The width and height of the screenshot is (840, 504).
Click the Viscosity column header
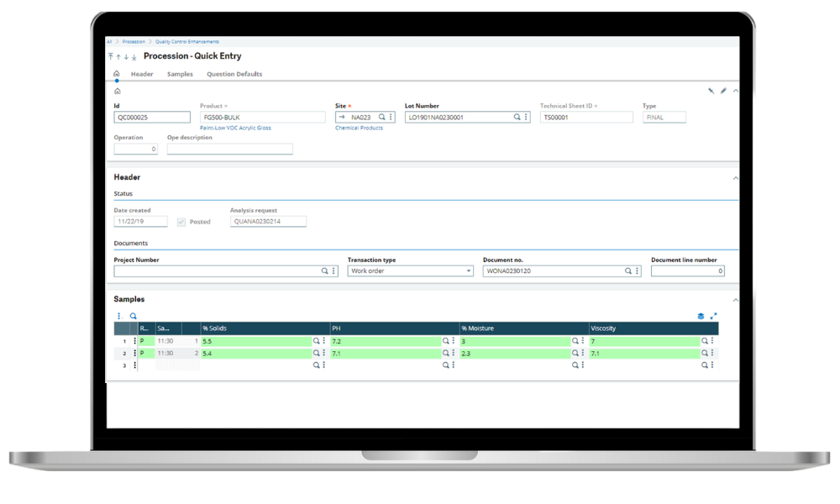pos(654,328)
